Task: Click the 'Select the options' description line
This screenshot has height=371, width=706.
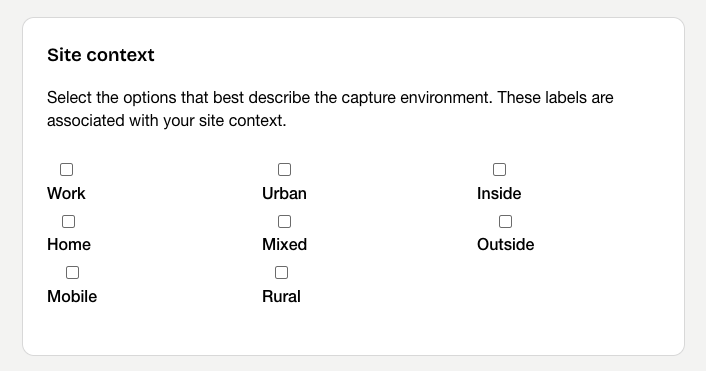Action: point(330,98)
